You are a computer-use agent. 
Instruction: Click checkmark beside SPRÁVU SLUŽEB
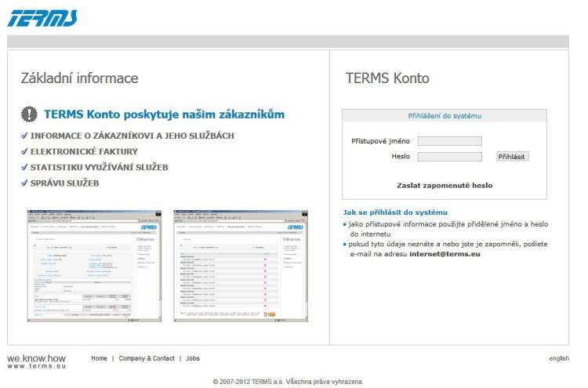click(x=24, y=183)
